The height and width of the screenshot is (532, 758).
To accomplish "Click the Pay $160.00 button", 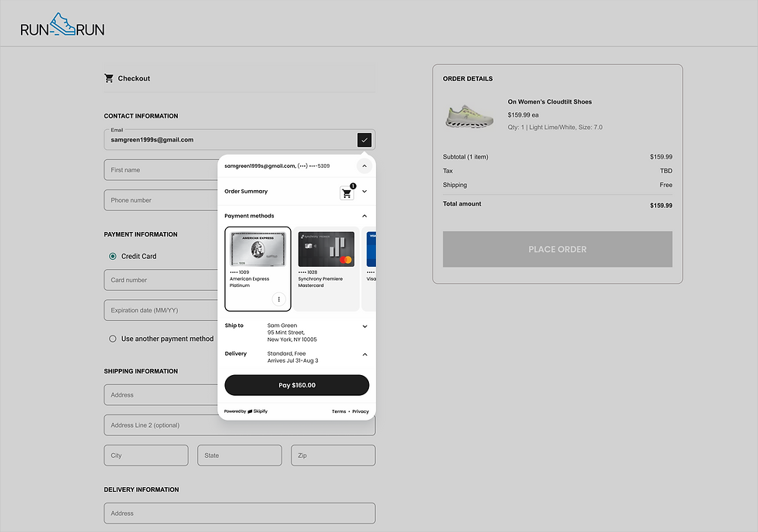I will click(297, 385).
